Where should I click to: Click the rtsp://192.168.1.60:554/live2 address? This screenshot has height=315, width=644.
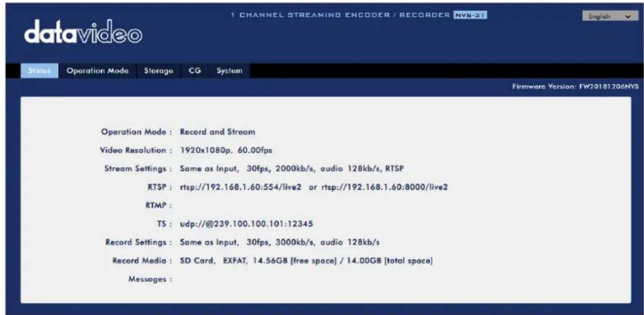(241, 187)
